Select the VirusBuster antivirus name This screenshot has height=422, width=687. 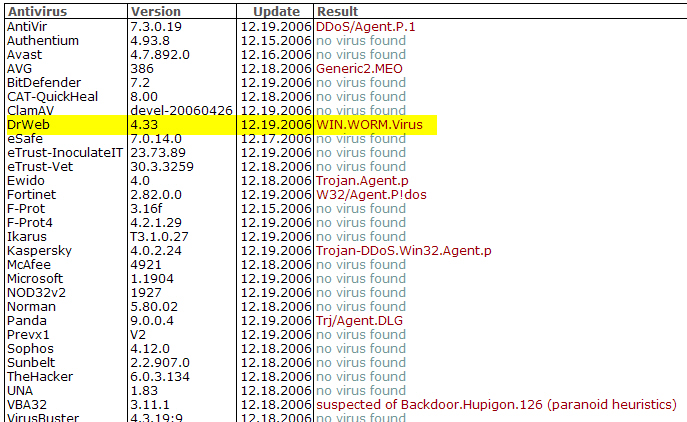[43, 417]
